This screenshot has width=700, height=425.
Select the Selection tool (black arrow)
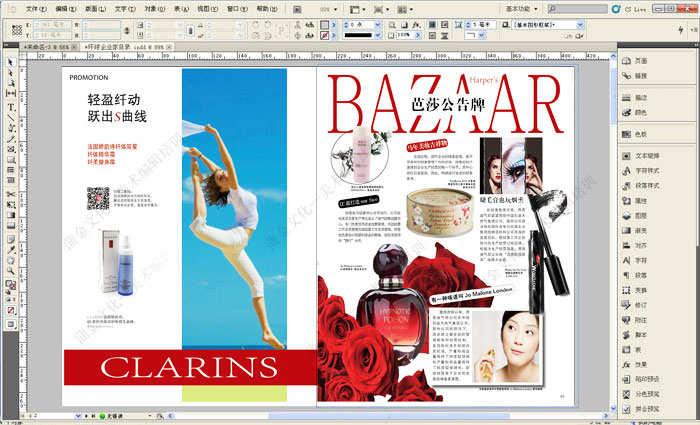[x=11, y=62]
